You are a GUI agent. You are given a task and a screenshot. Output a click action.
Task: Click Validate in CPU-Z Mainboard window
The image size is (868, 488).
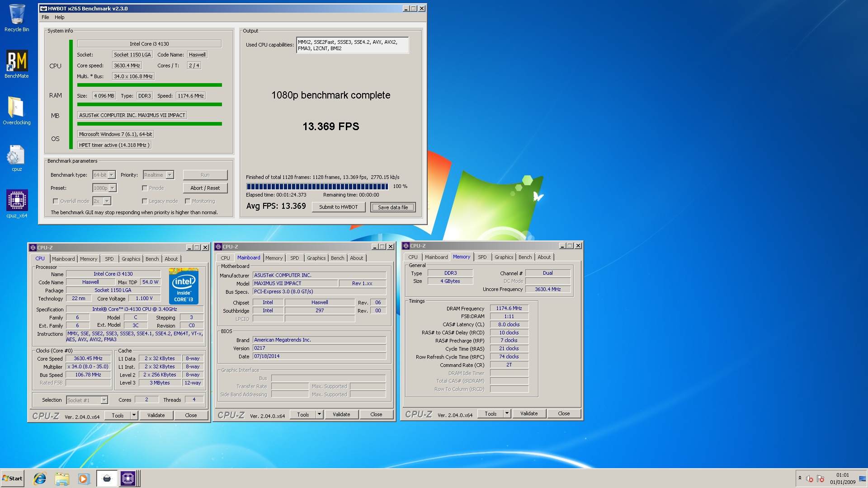click(341, 414)
